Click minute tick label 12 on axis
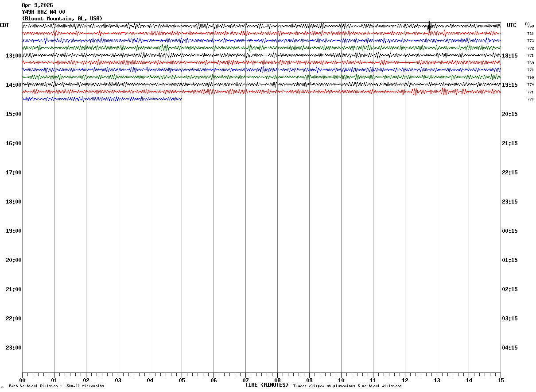The height and width of the screenshot is (392, 536). point(405,380)
